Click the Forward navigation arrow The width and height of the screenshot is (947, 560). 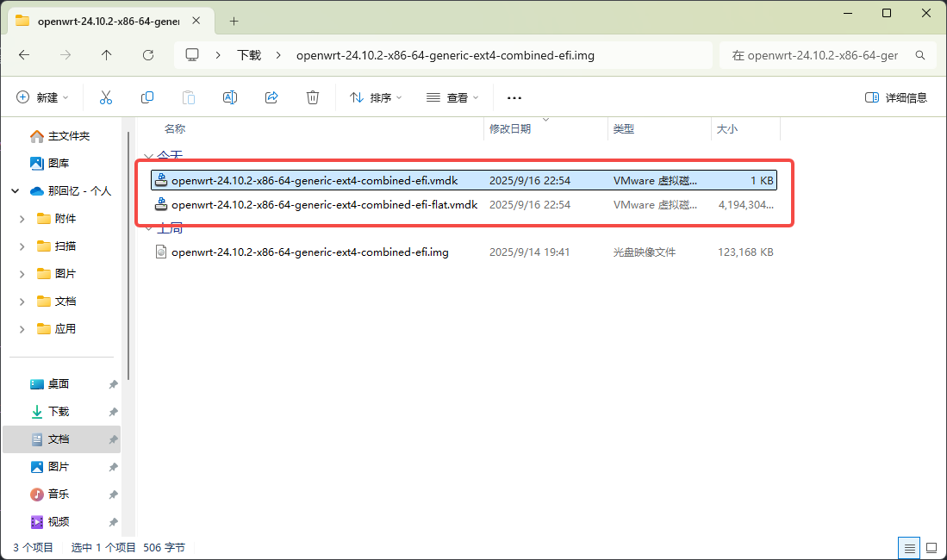tap(65, 55)
